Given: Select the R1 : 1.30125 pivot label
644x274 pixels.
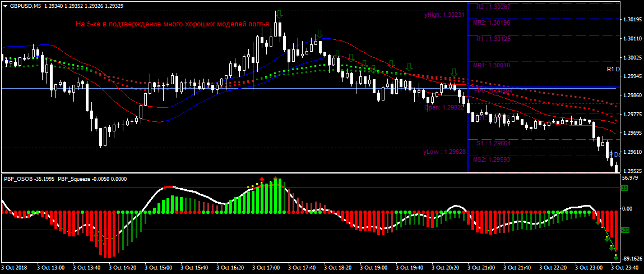Looking at the screenshot, I should click(x=493, y=39).
